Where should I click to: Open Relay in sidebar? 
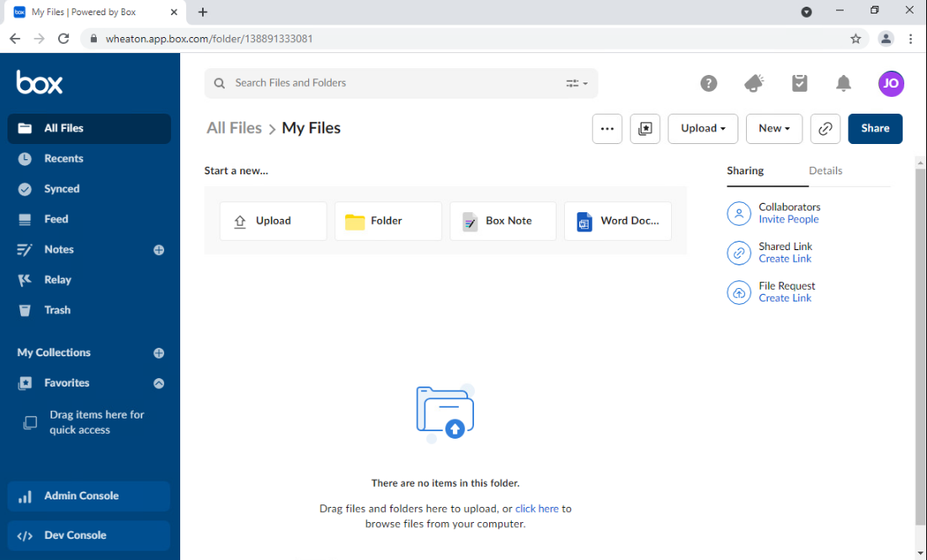tap(57, 280)
